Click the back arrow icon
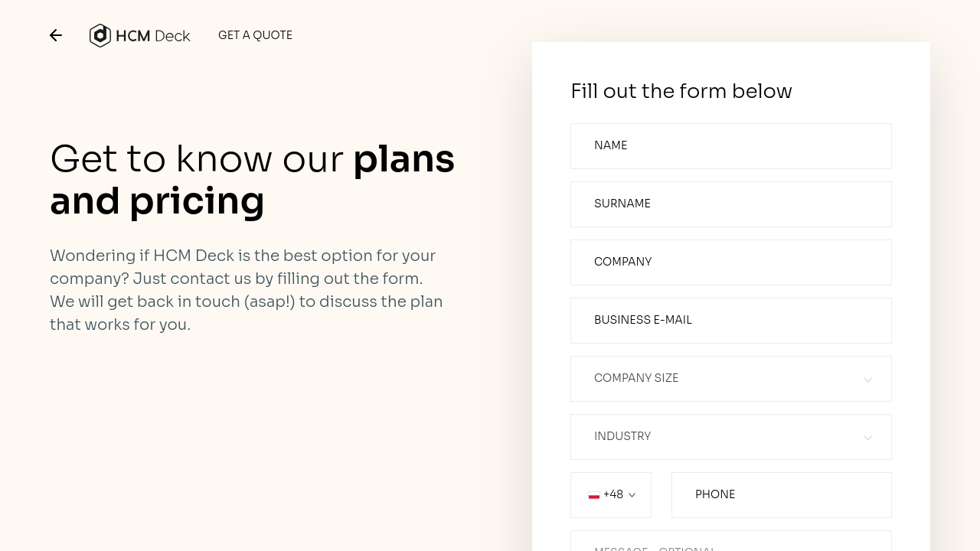This screenshot has height=551, width=980. 56,35
